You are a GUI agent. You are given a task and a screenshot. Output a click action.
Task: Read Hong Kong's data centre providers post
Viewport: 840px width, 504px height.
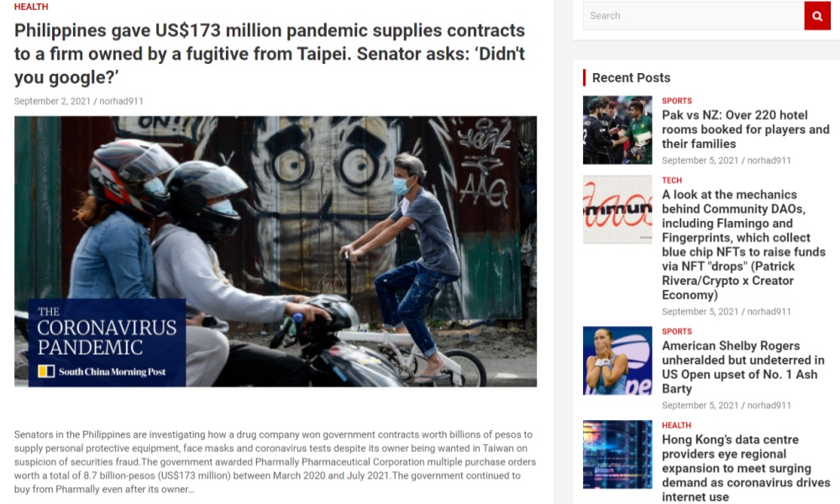pyautogui.click(x=746, y=468)
